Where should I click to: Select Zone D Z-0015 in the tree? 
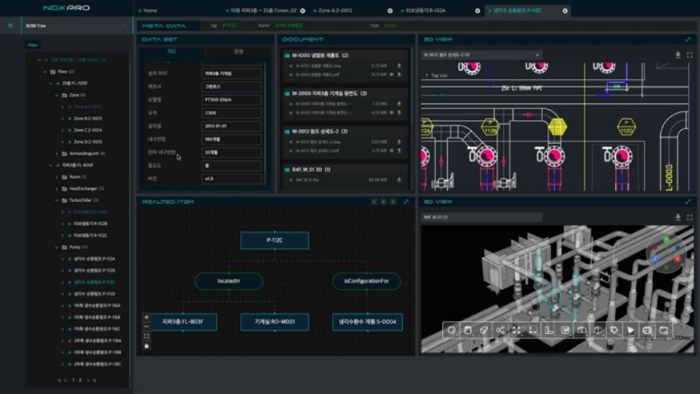[x=88, y=142]
